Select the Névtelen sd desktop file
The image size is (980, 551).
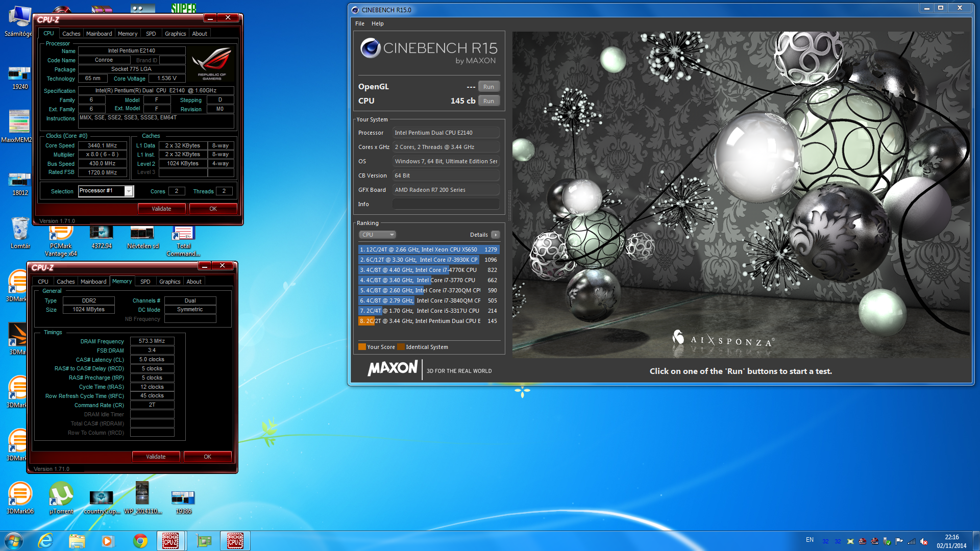click(142, 238)
